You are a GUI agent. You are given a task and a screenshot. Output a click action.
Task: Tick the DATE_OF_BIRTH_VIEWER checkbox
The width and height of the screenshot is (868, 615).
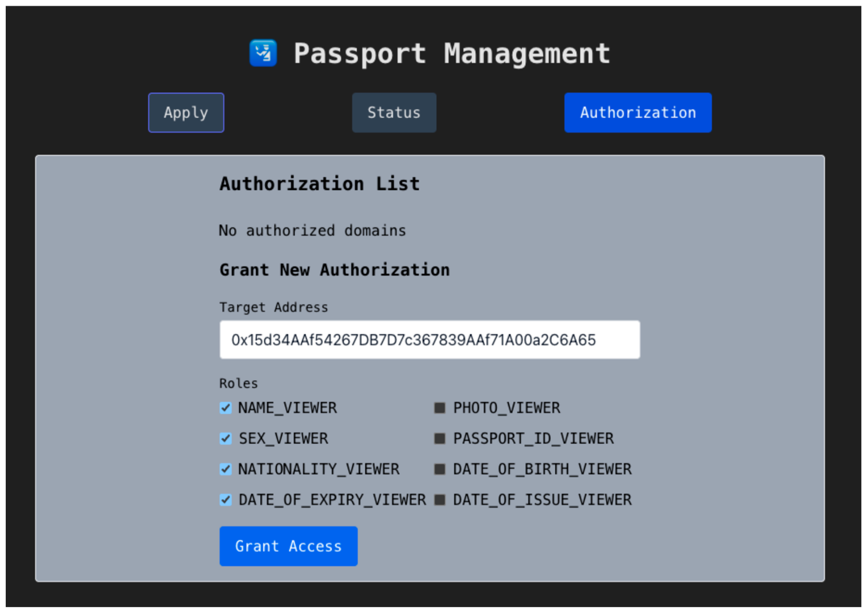coord(439,469)
